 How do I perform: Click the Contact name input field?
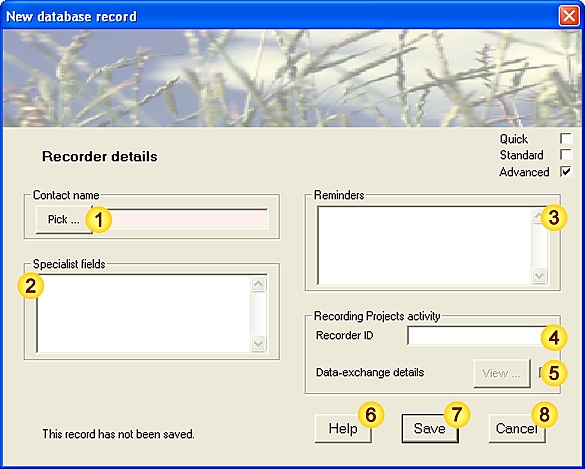(180, 219)
